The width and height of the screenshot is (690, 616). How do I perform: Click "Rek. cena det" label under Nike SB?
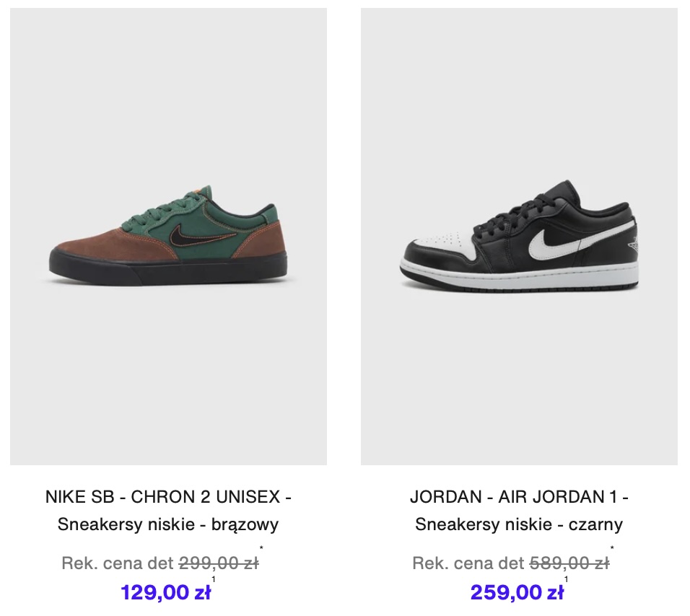[118, 563]
